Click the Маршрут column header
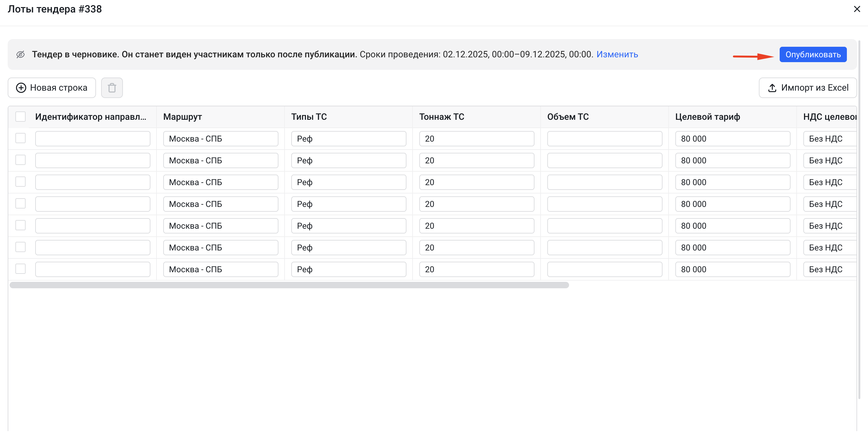 pos(183,117)
